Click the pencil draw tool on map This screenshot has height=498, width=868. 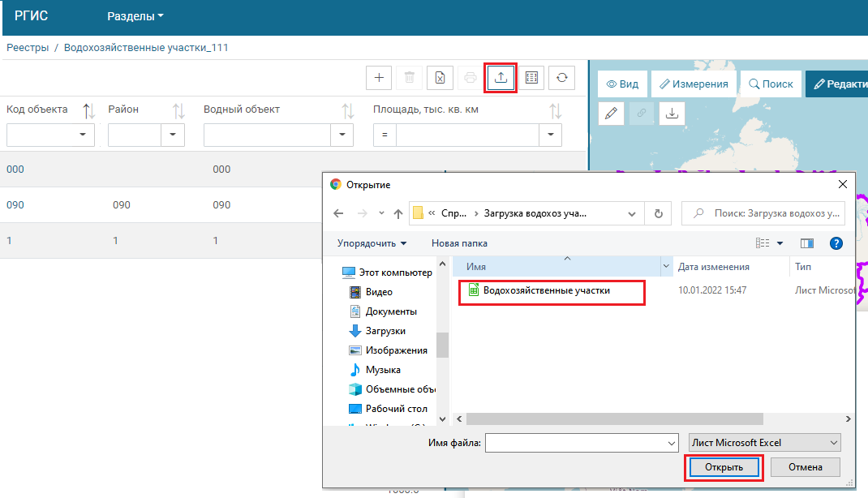pyautogui.click(x=612, y=114)
